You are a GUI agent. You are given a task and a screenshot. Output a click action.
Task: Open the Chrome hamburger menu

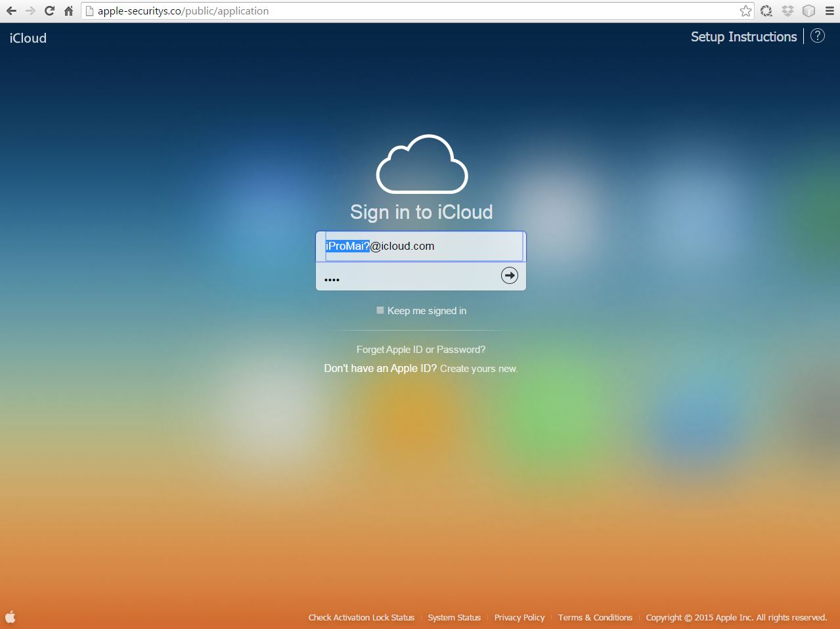(x=829, y=11)
